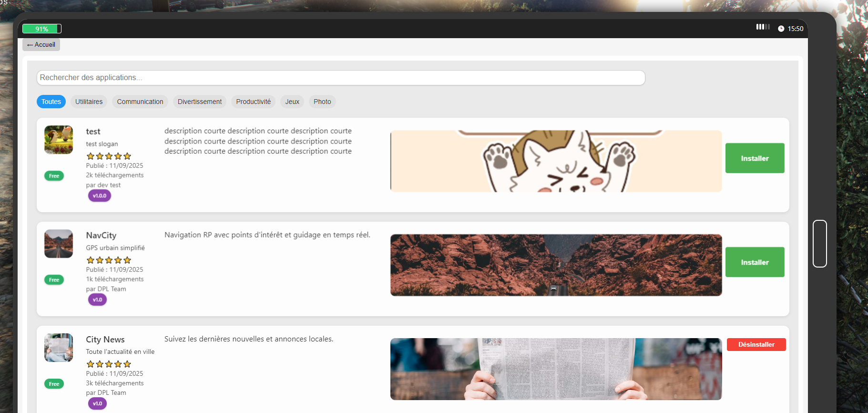
Task: Click the battery indicator showing 91%
Action: pyautogui.click(x=42, y=29)
